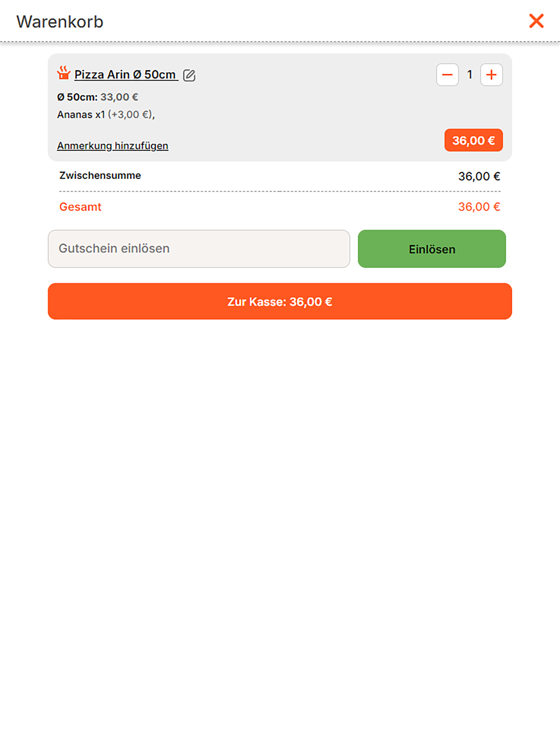Click into the Gutschein einlösen field
This screenshot has height=747, width=560.
[x=199, y=249]
